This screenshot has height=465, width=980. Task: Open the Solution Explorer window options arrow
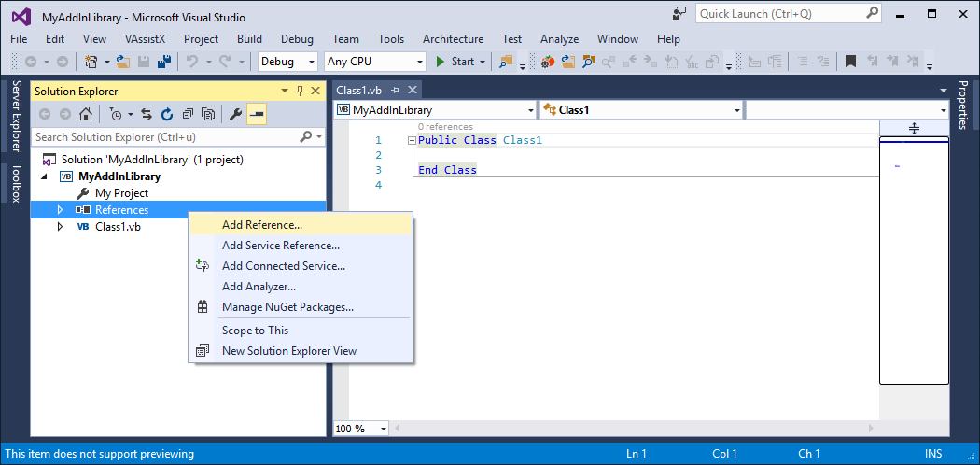(x=285, y=92)
